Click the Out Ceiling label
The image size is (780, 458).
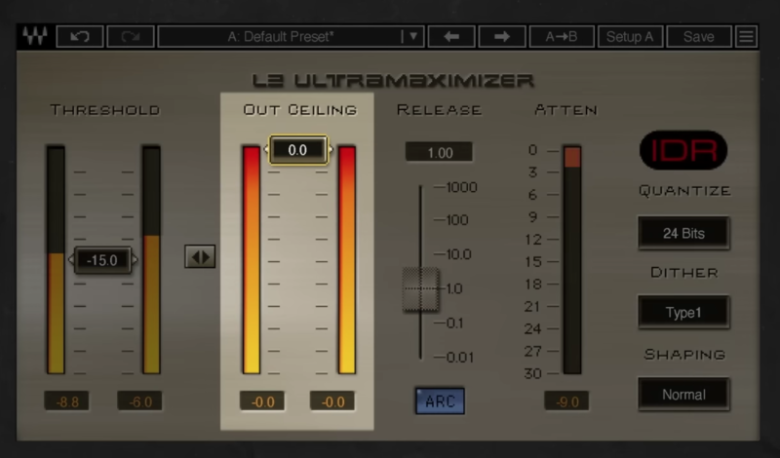pyautogui.click(x=300, y=110)
